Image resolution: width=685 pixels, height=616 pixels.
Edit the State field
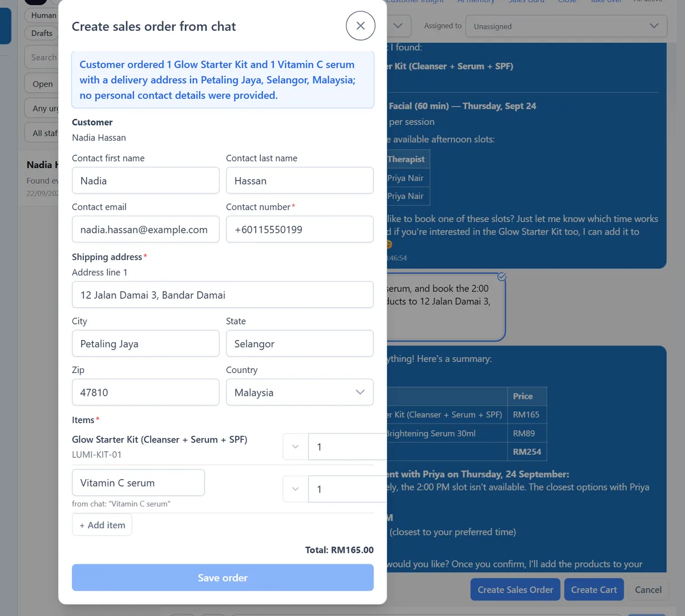(300, 343)
